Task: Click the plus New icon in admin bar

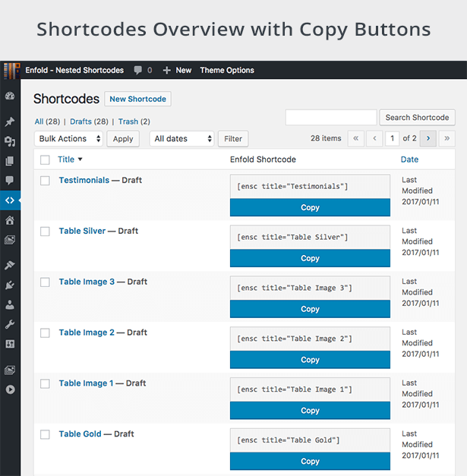Action: (166, 71)
